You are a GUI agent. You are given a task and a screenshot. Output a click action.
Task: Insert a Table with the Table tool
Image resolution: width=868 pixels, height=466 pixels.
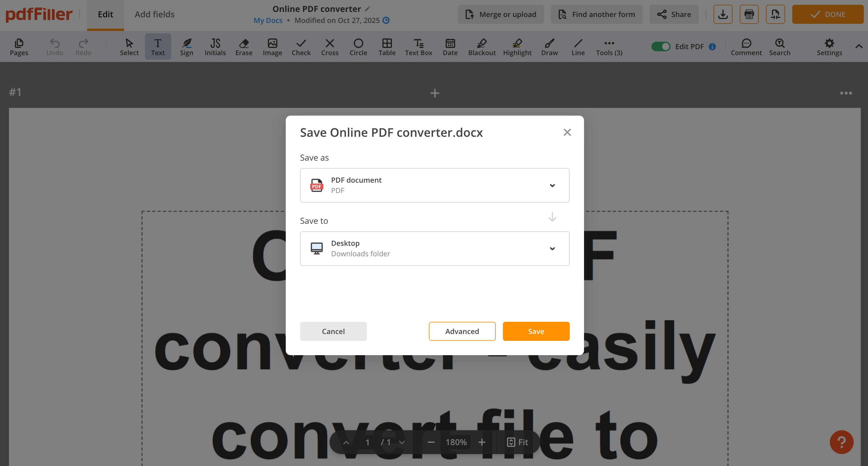[387, 47]
